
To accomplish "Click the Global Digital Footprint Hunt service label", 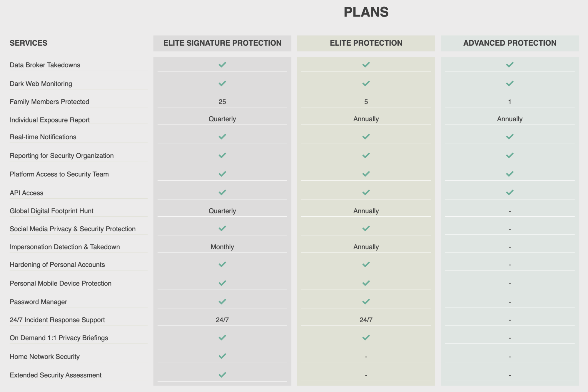I will pos(51,211).
